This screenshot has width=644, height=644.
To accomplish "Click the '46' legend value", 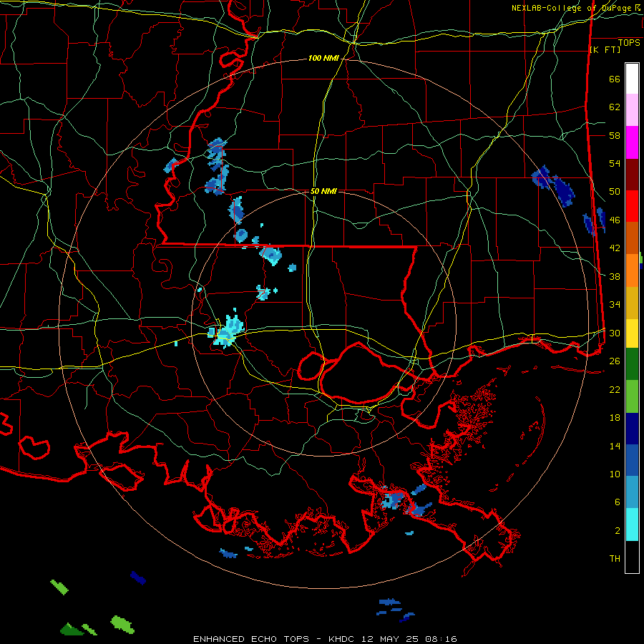I will 615,220.
